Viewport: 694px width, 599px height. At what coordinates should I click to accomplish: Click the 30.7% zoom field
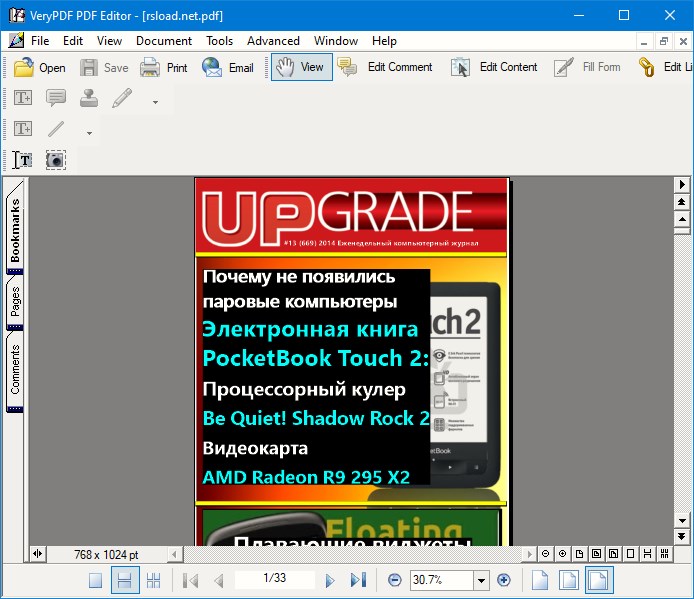click(x=441, y=580)
